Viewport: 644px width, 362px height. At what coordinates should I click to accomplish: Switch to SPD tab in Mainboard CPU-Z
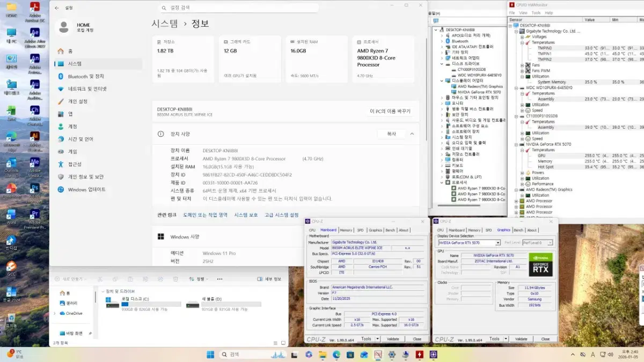point(360,230)
